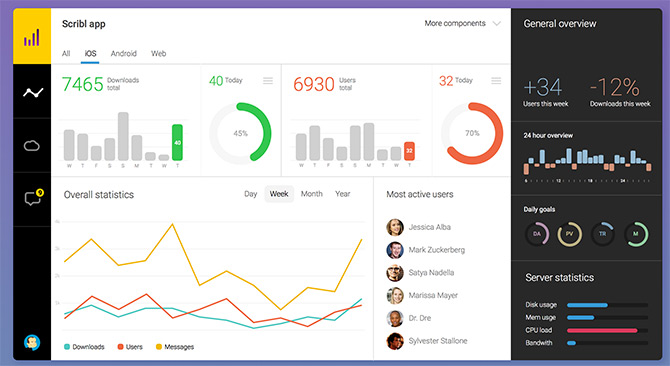
Task: Expand the More components dropdown
Action: pyautogui.click(x=462, y=23)
